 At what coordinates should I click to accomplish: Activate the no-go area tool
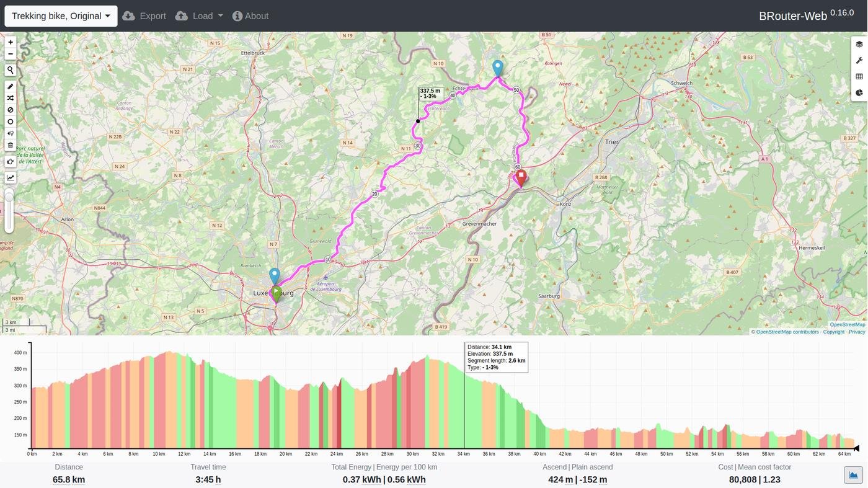[10, 110]
